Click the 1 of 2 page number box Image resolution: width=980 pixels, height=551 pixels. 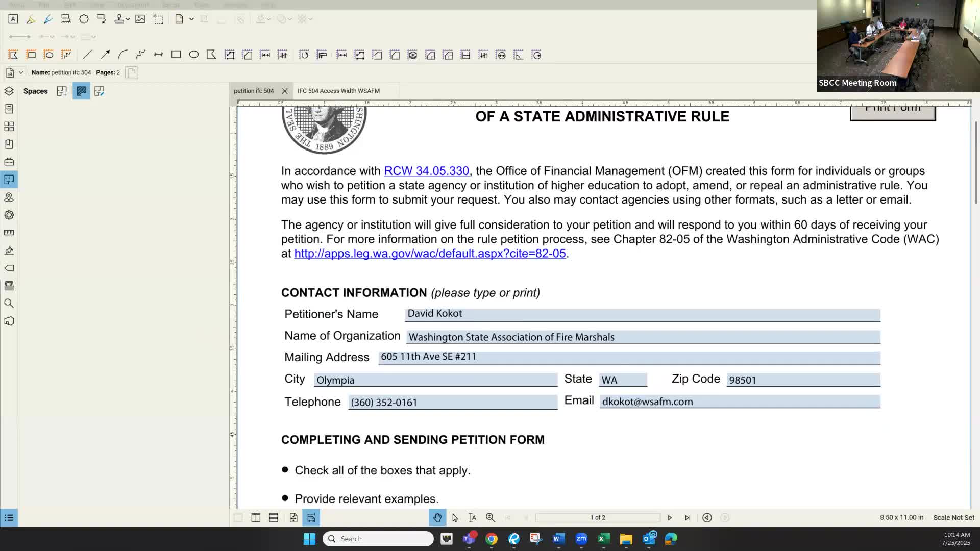point(598,518)
